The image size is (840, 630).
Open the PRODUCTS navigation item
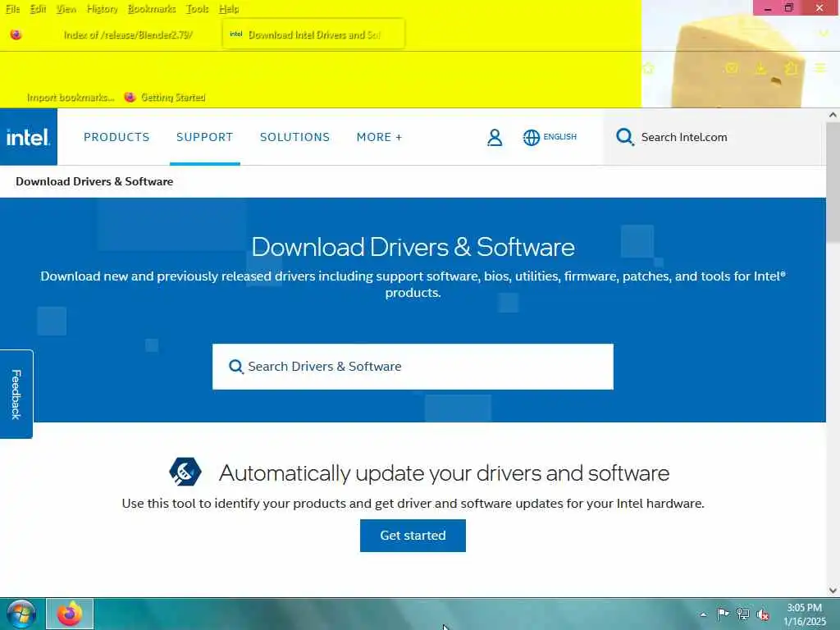click(x=116, y=137)
